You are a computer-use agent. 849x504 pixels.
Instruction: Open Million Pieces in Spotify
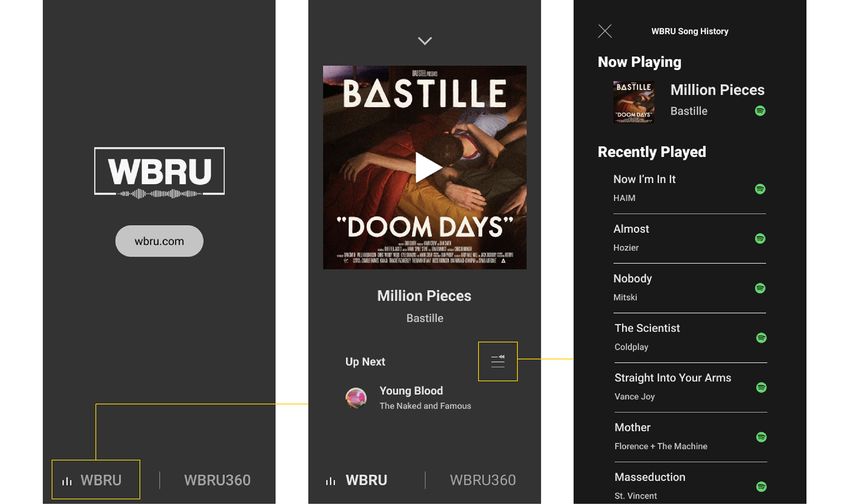(x=760, y=111)
